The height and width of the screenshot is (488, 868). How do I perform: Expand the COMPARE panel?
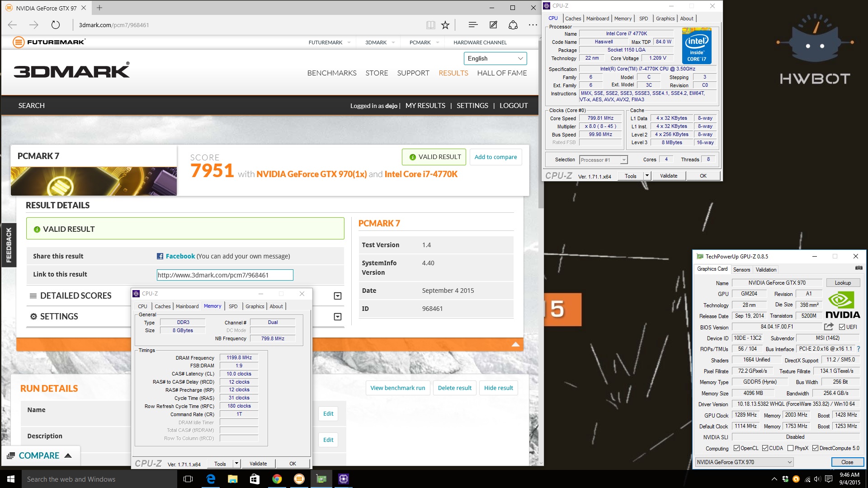pos(41,455)
